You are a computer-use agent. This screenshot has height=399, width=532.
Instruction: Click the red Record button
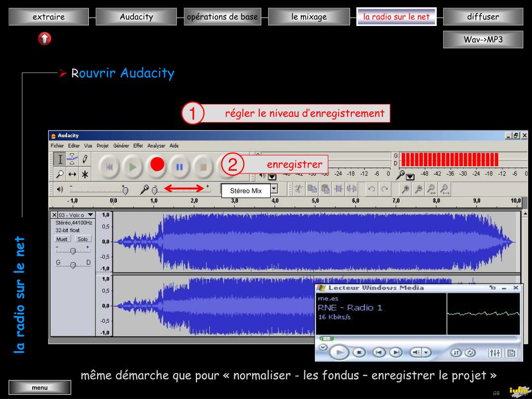pos(157,165)
